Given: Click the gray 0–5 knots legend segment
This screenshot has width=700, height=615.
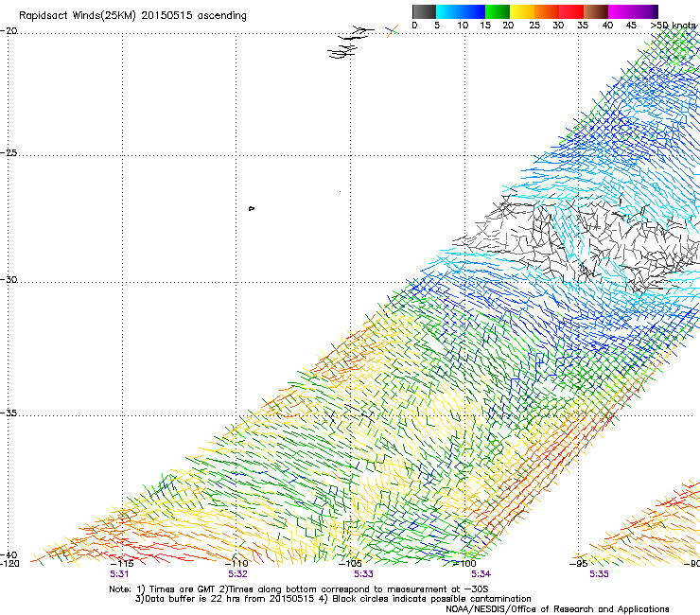Looking at the screenshot, I should (424, 11).
